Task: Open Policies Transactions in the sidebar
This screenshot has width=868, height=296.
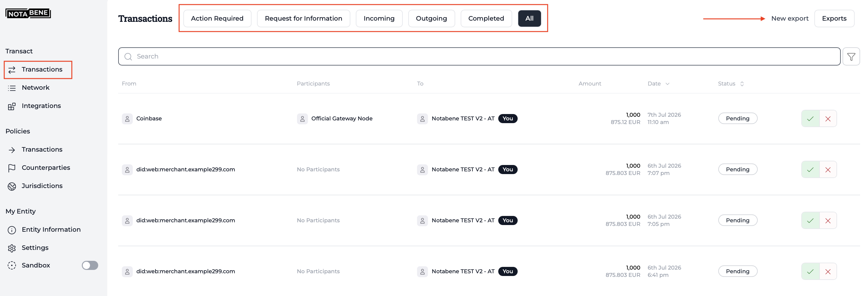Action: pos(36,150)
